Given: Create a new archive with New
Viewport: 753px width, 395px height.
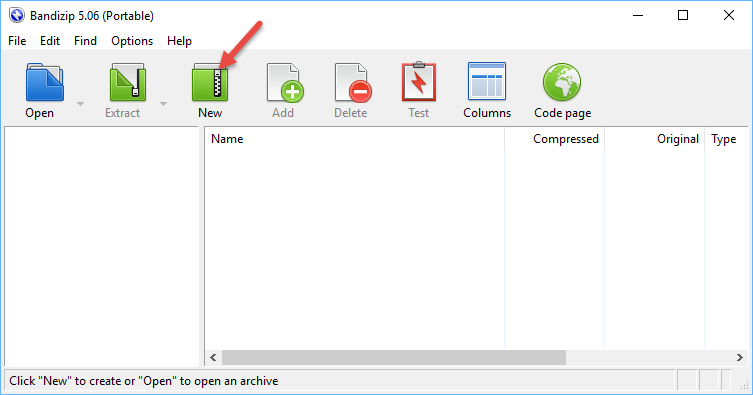Looking at the screenshot, I should click(x=210, y=82).
